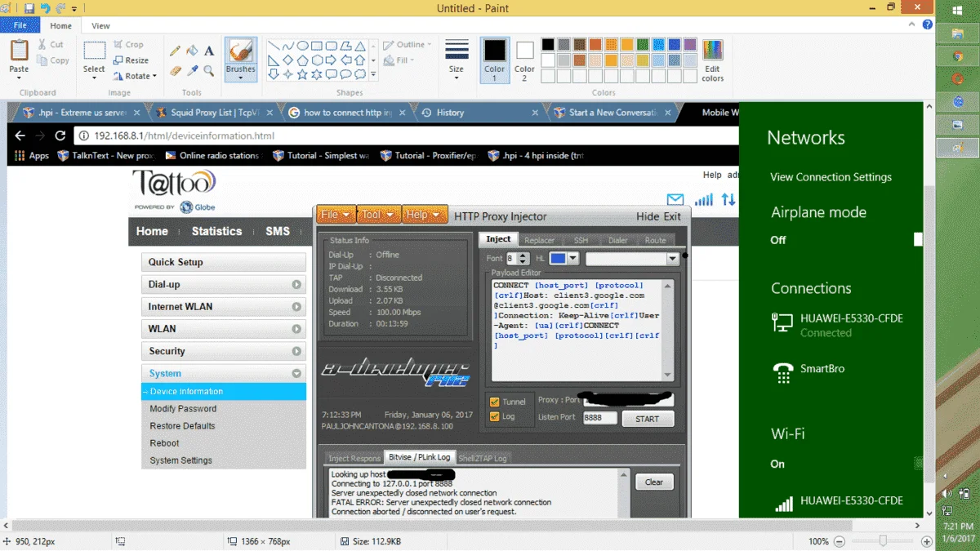
Task: Open the HL highlight color dropdown
Action: coord(572,258)
